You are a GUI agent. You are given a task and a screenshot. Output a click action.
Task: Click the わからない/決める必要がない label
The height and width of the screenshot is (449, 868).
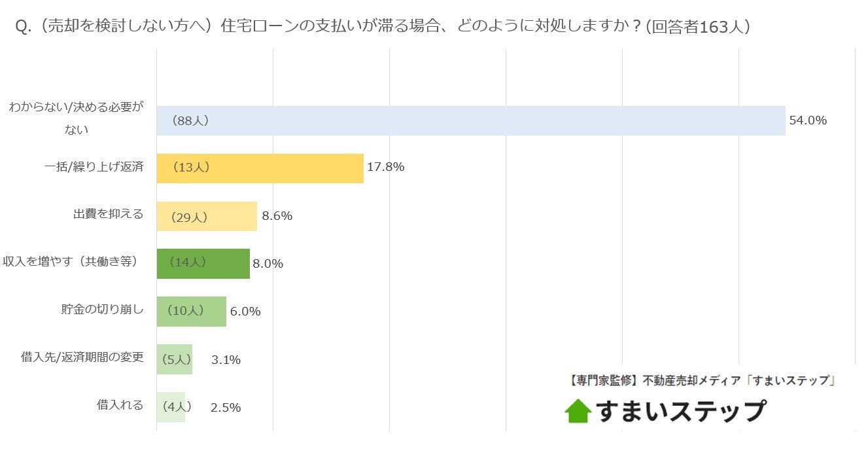tap(76, 118)
